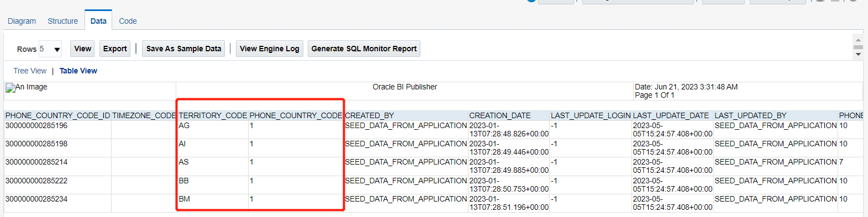Click Generate SQL Monitor Report

[x=364, y=49]
